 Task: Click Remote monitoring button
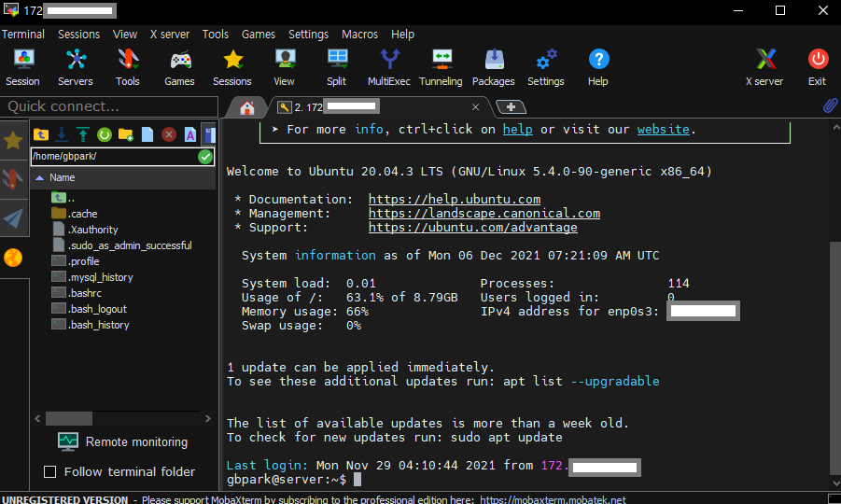[123, 441]
